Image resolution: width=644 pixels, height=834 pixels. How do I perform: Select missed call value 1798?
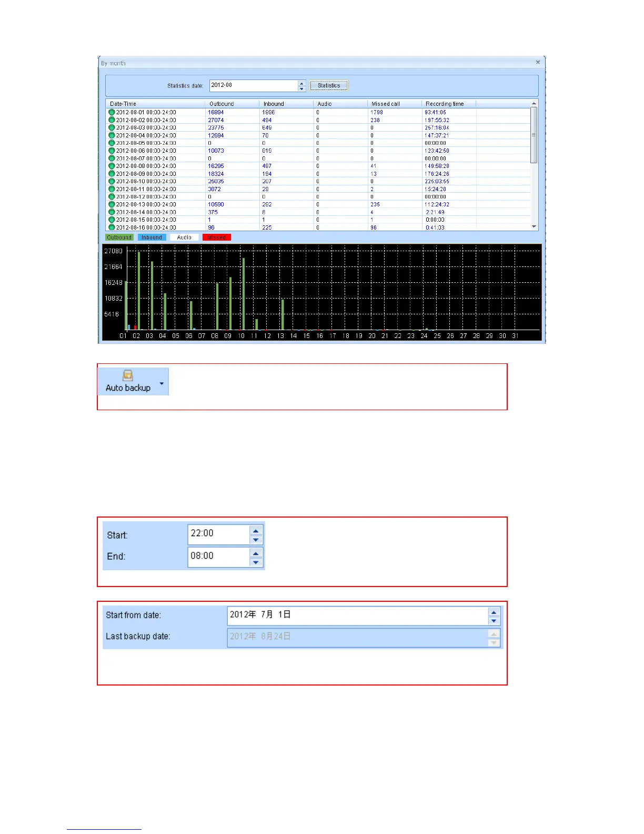click(x=377, y=112)
